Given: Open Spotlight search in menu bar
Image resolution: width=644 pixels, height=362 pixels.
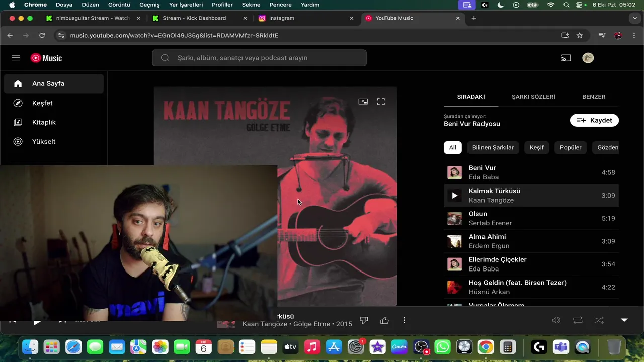Looking at the screenshot, I should 567,5.
